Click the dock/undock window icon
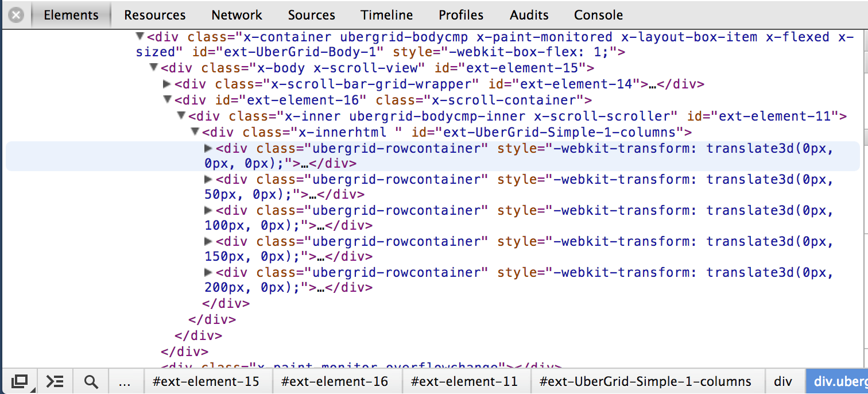 20,381
